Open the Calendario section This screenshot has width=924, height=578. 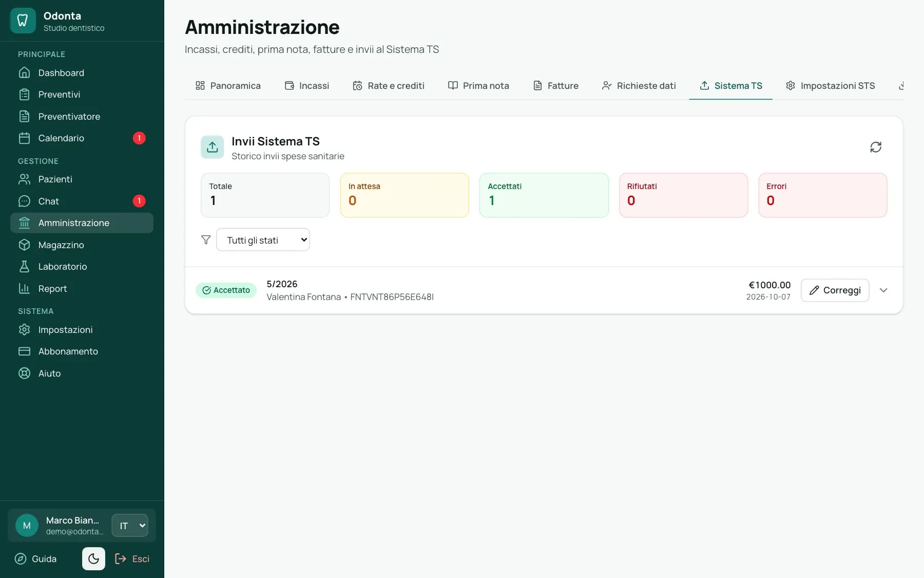(x=82, y=138)
